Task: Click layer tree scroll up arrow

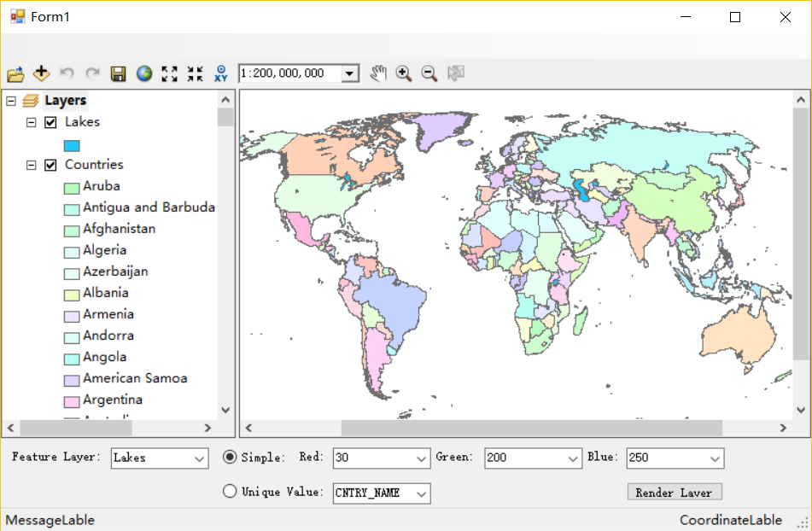Action: (x=225, y=100)
